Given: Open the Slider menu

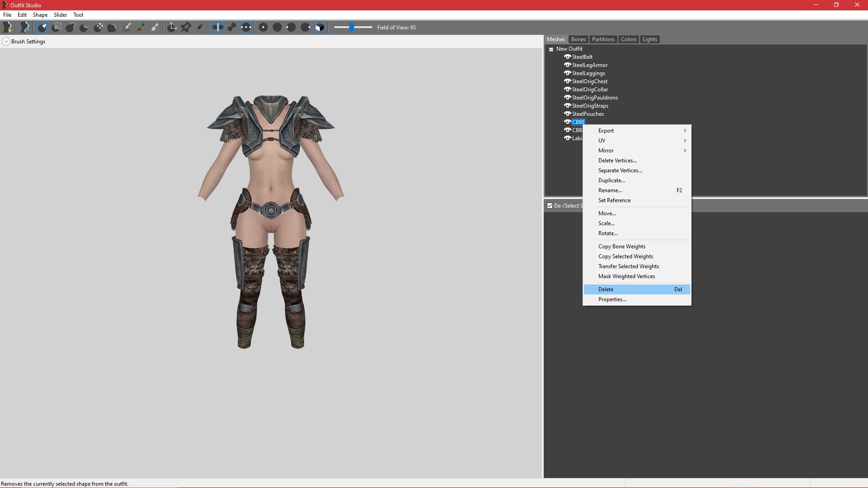Looking at the screenshot, I should pos(60,15).
